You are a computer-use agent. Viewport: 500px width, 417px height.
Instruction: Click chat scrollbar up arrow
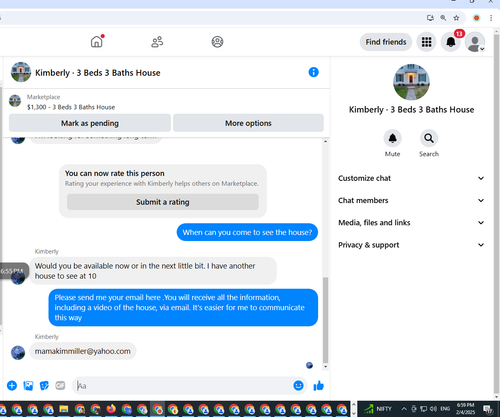pos(326,141)
